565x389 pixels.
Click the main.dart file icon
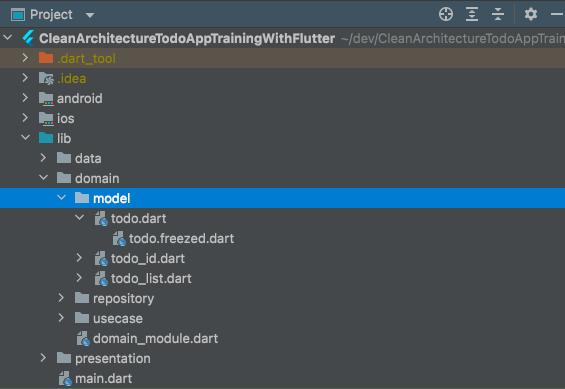[65, 379]
